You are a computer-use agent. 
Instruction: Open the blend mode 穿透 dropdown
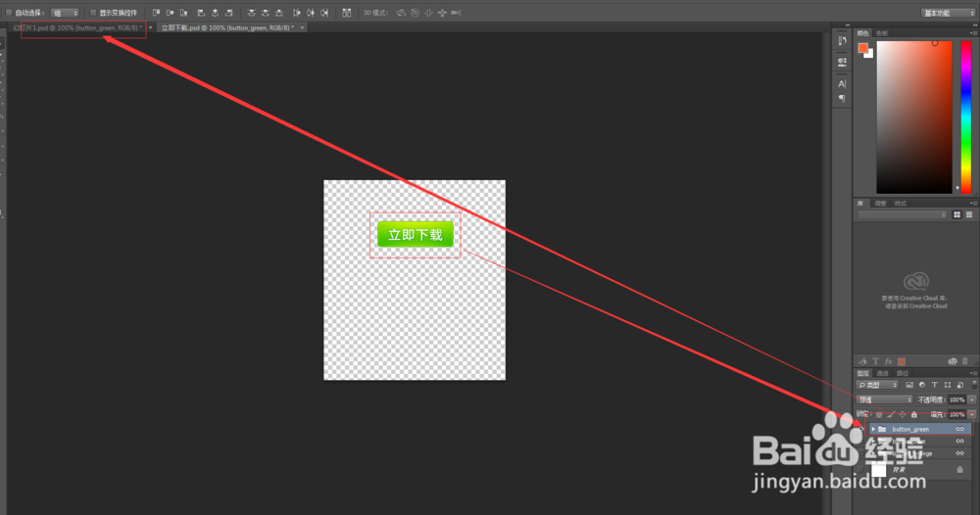[885, 399]
